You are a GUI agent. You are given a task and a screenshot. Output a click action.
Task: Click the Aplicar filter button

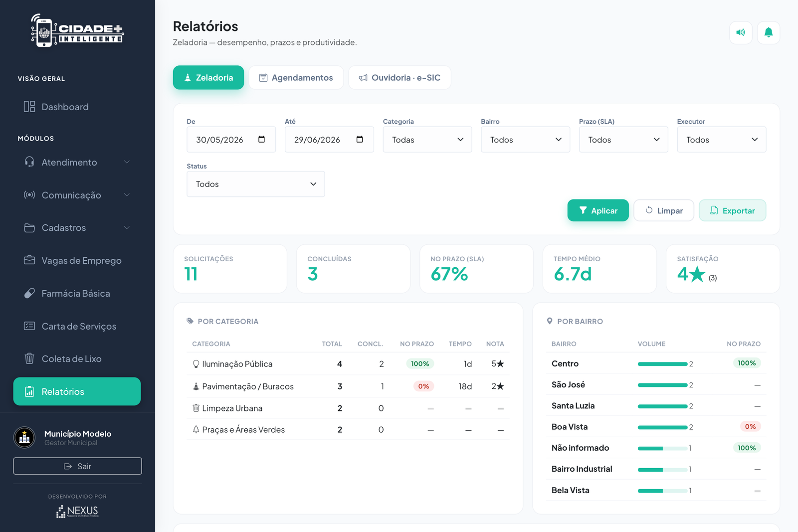(598, 210)
